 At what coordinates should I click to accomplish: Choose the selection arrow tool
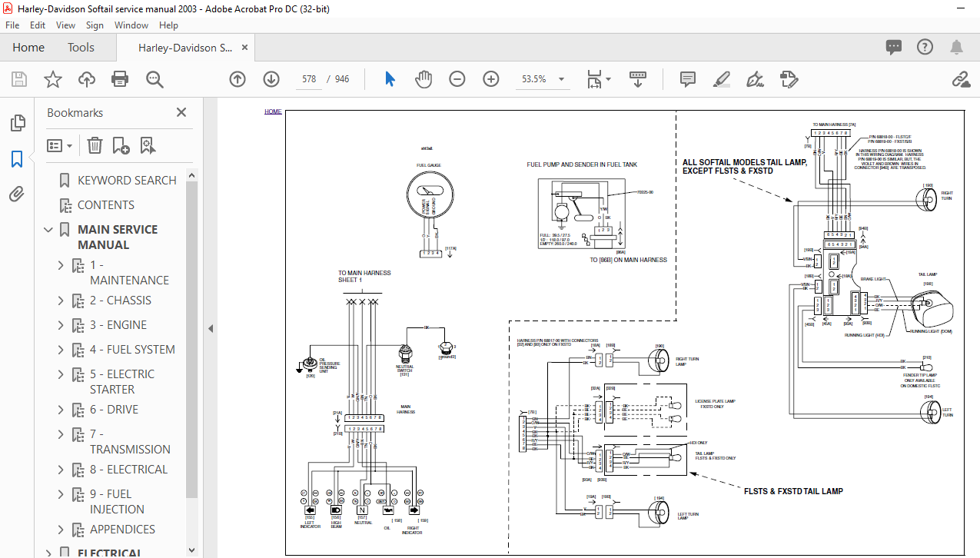coord(390,79)
